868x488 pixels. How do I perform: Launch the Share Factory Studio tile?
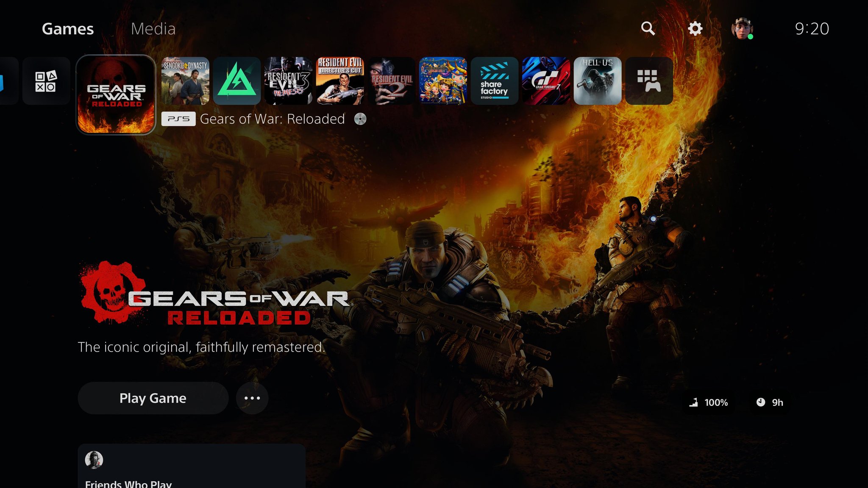coord(494,81)
